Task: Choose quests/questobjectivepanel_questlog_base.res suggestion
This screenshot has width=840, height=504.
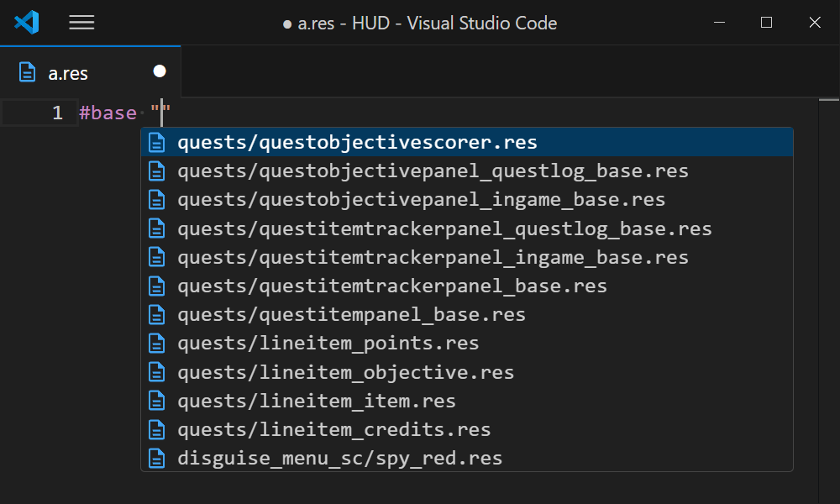Action: point(466,171)
